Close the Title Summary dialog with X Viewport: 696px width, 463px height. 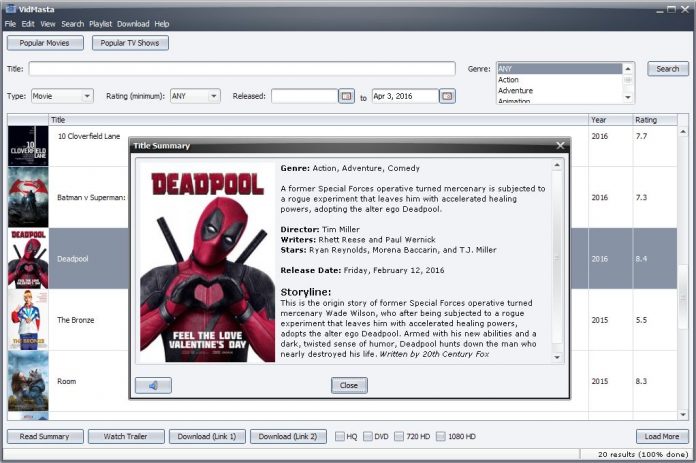pos(560,145)
